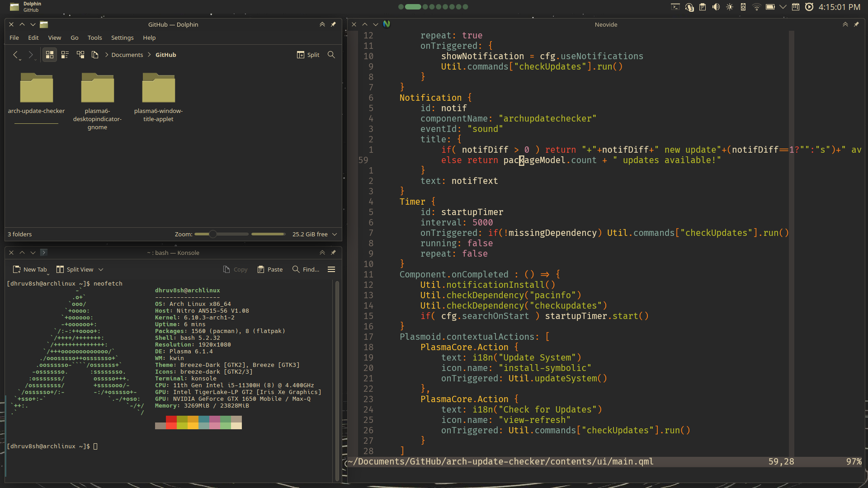Open the clipboard manager from system tray
The image size is (868, 488).
pos(702,7)
